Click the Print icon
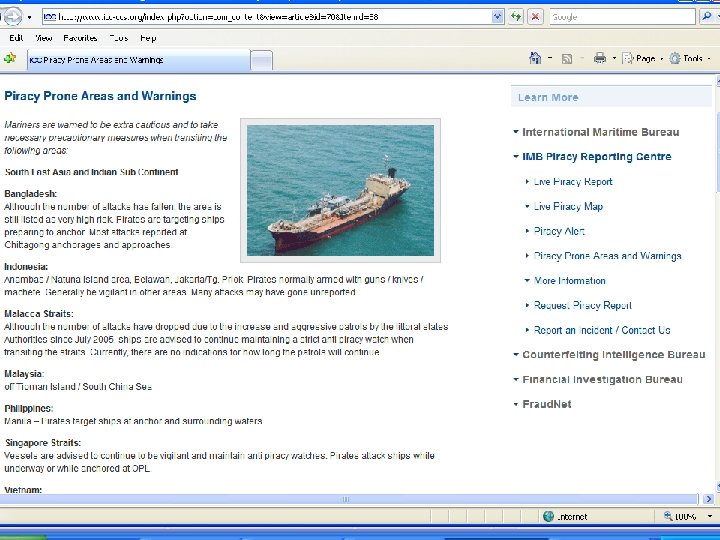Viewport: 720px width, 540px height. (x=600, y=58)
